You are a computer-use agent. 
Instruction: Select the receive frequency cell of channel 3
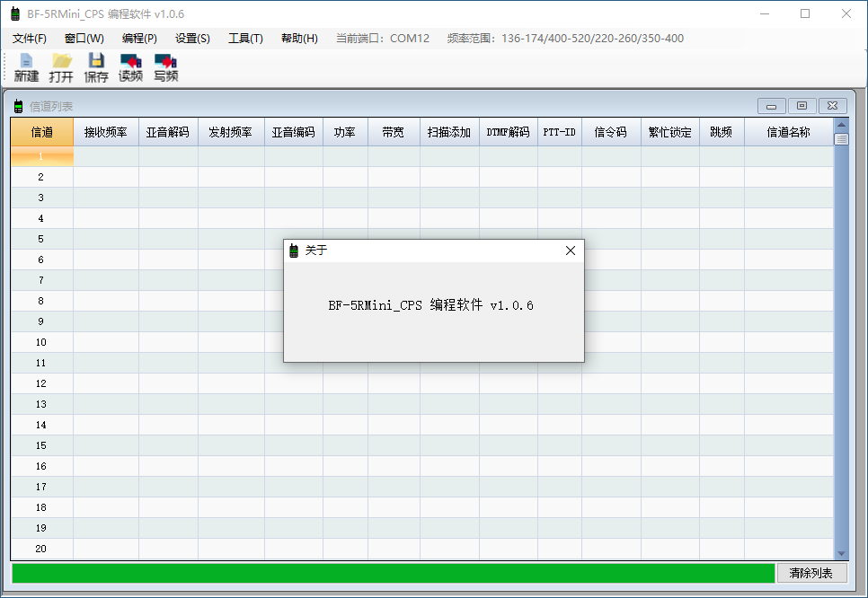106,198
